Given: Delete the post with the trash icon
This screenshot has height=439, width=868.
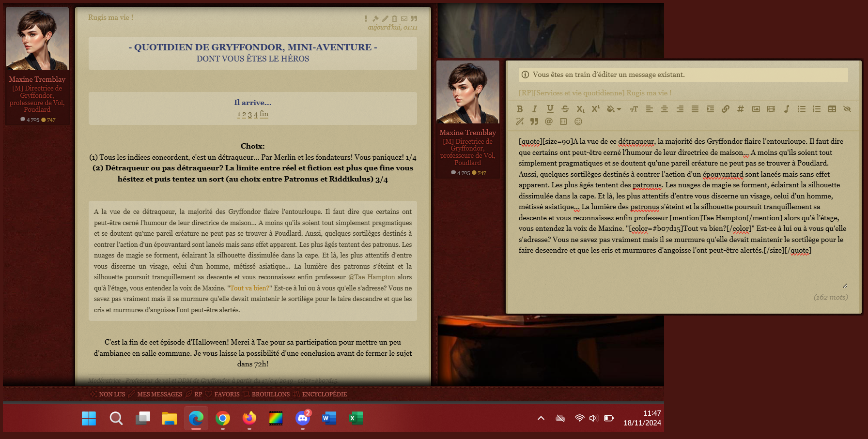Looking at the screenshot, I should click(395, 18).
